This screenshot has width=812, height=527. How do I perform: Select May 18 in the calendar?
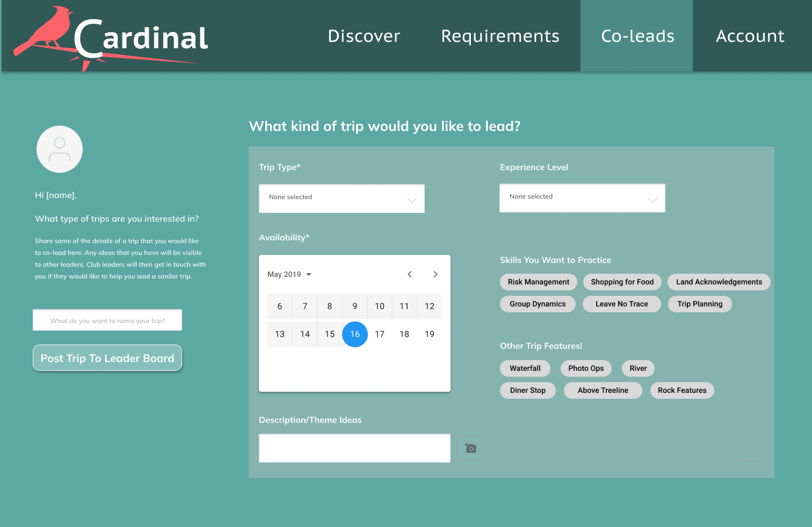click(x=404, y=334)
